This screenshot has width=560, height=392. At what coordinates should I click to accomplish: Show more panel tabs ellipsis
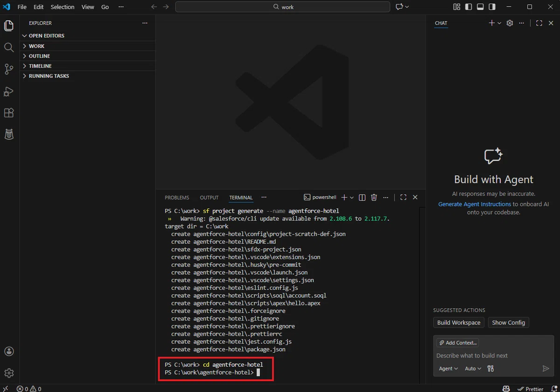(264, 197)
